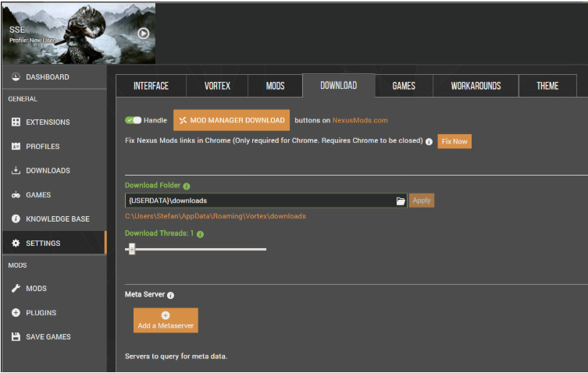Click the play icon on the SSE banner
588x373 pixels.
coord(143,34)
